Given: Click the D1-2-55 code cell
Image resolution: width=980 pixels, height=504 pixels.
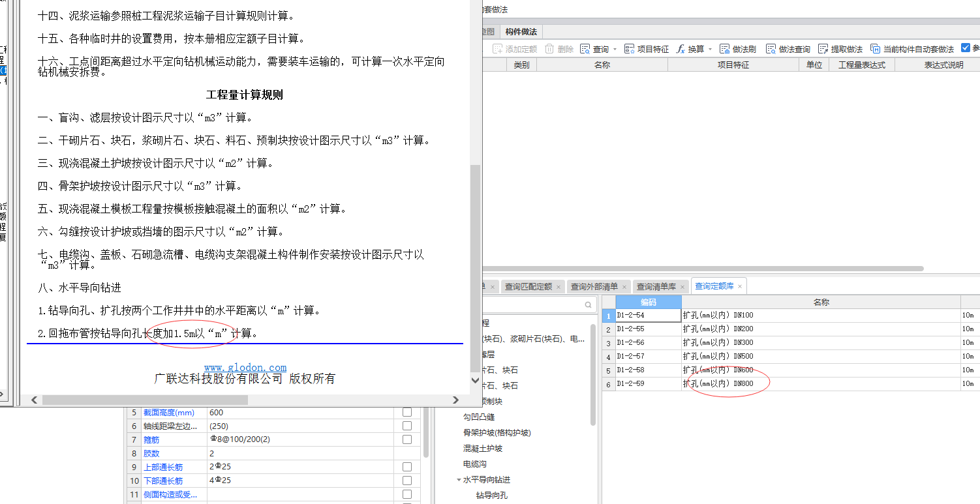Looking at the screenshot, I should coord(648,329).
